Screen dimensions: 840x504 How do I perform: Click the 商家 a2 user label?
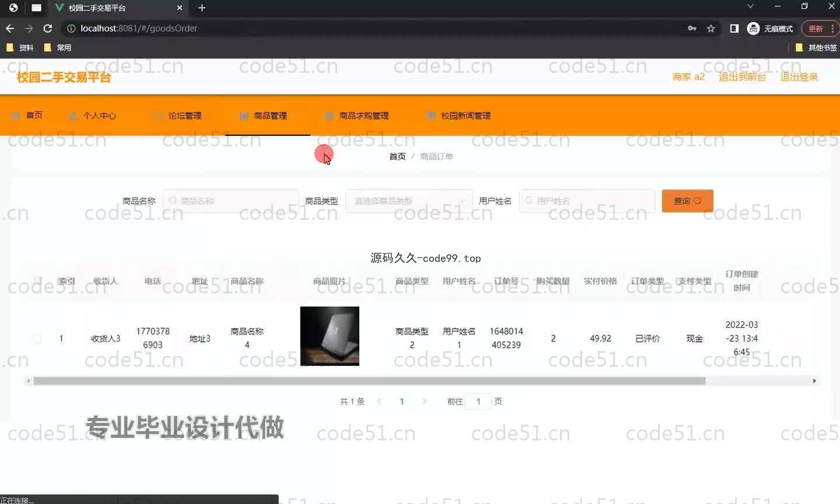[x=688, y=76]
